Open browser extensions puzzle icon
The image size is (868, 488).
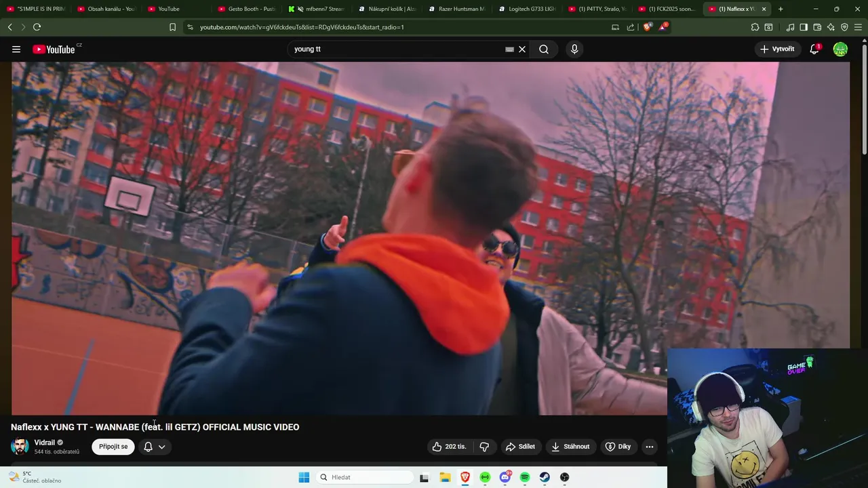755,27
